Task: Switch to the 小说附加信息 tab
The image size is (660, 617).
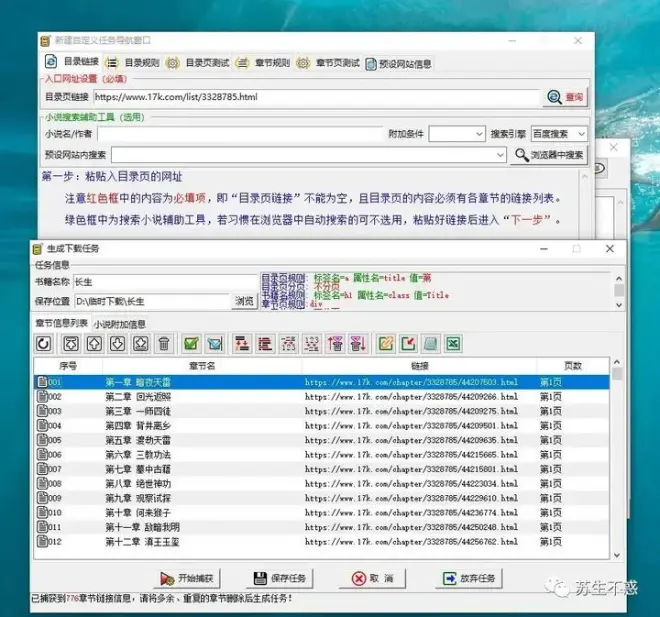Action: pos(120,324)
